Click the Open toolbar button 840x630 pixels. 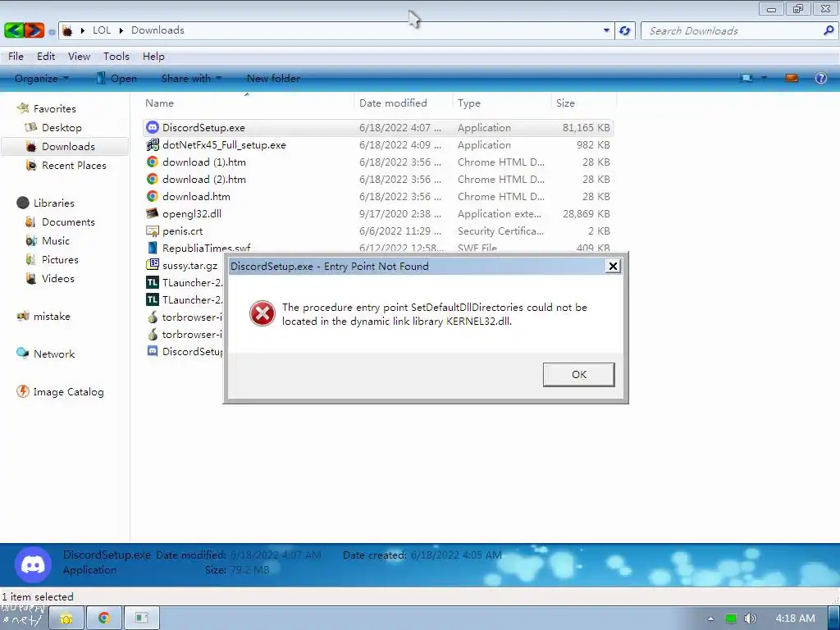pos(116,78)
